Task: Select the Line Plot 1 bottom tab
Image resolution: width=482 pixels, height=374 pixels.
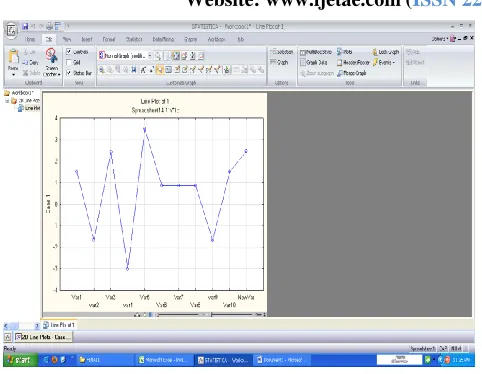Action: tap(59, 325)
